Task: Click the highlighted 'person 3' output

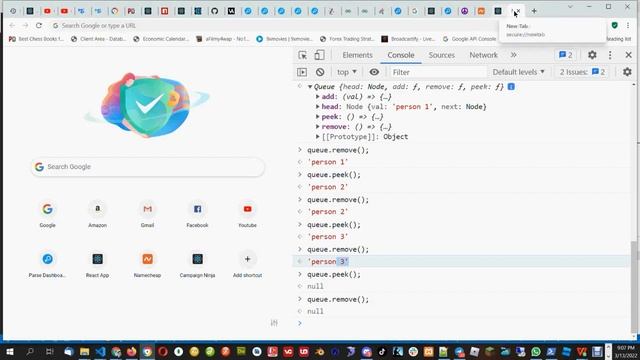Action: [328, 262]
